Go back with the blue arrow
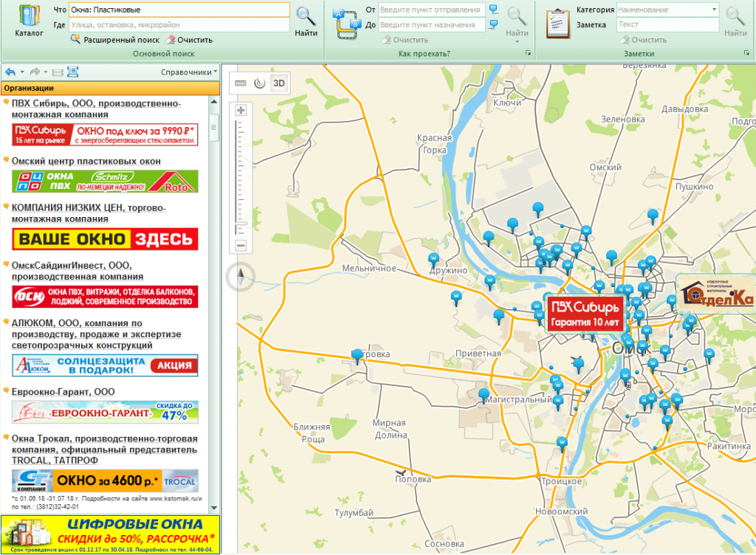Image resolution: width=756 pixels, height=555 pixels. coord(10,72)
